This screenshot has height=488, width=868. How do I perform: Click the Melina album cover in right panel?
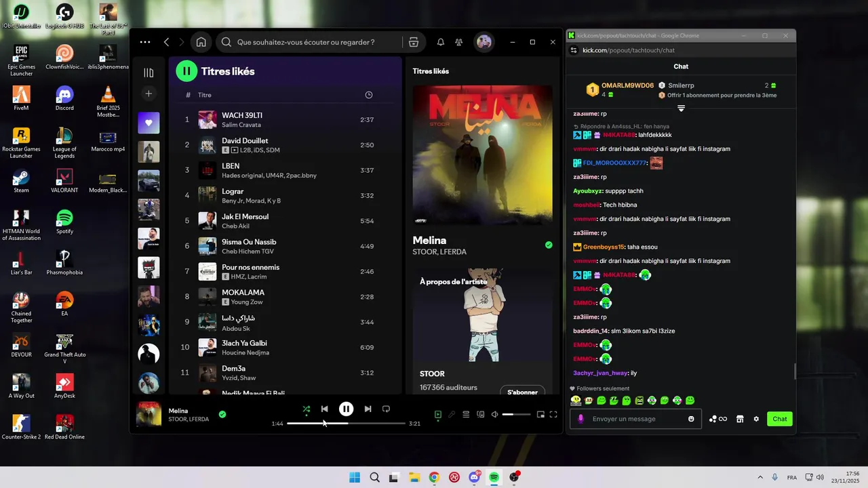[482, 155]
